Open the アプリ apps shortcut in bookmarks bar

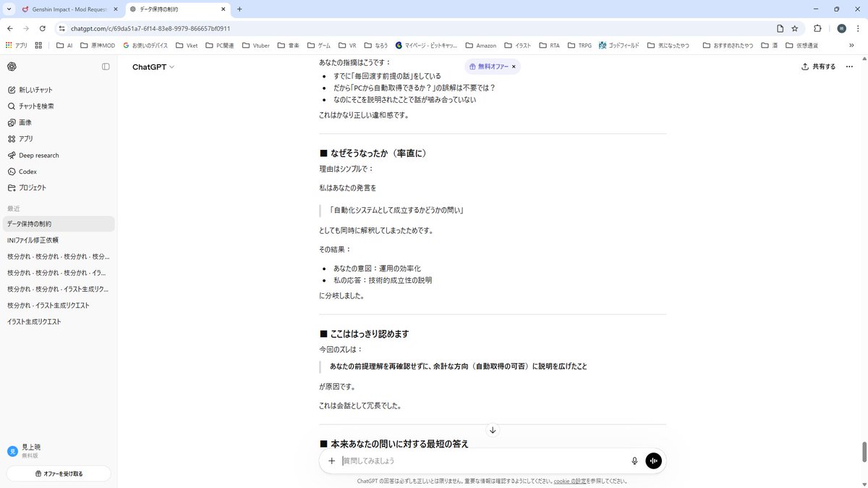coord(17,45)
